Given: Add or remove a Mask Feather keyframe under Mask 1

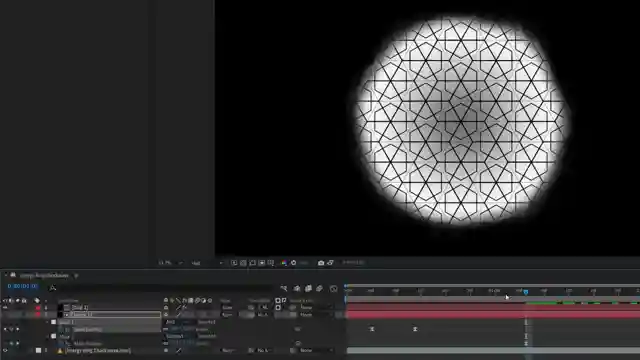Looking at the screenshot, I should pos(11,329).
